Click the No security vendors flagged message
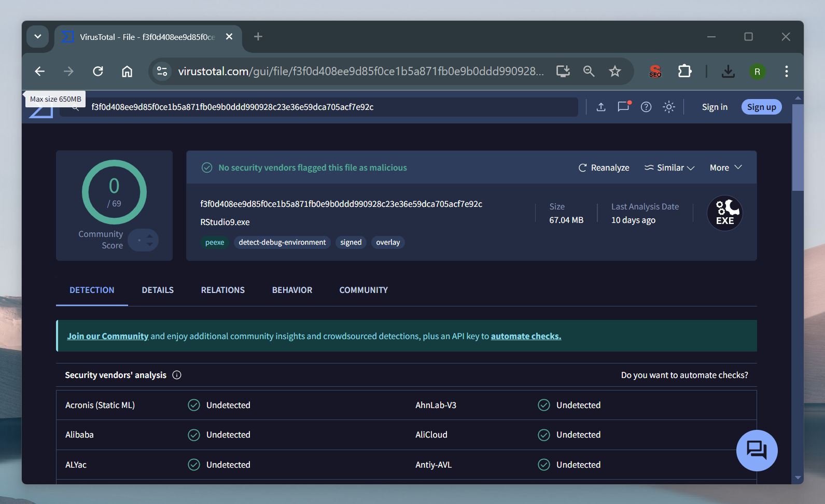This screenshot has width=825, height=504. pos(313,167)
